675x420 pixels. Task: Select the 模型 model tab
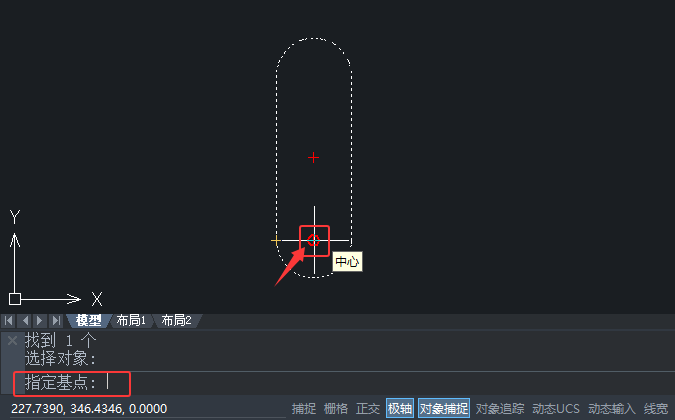coord(89,321)
